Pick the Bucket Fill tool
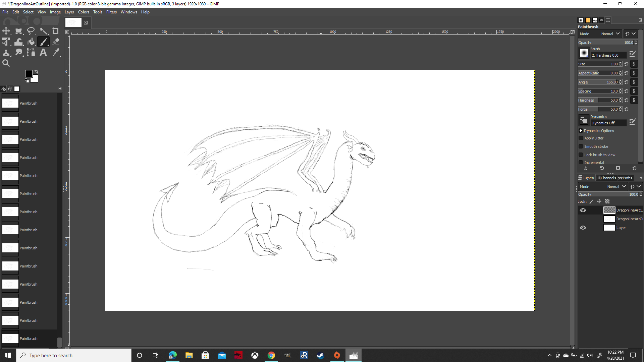The height and width of the screenshot is (362, 644). tap(31, 42)
